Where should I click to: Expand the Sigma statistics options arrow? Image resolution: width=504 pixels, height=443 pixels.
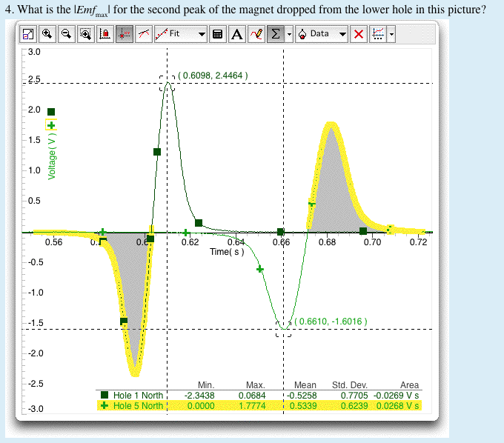(x=289, y=34)
